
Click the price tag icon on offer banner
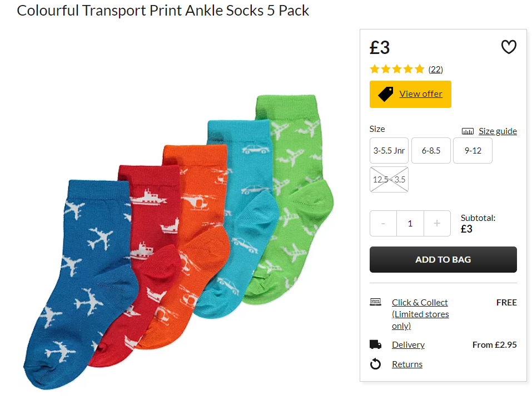tap(385, 94)
